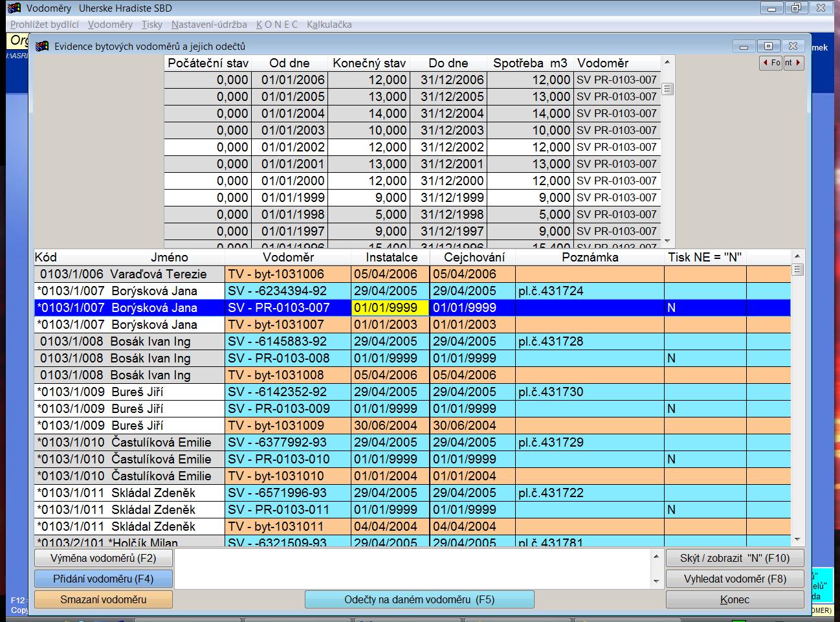Select reading row from 01/01/1999
Image resolution: width=840 pixels, height=622 pixels.
pyautogui.click(x=412, y=197)
